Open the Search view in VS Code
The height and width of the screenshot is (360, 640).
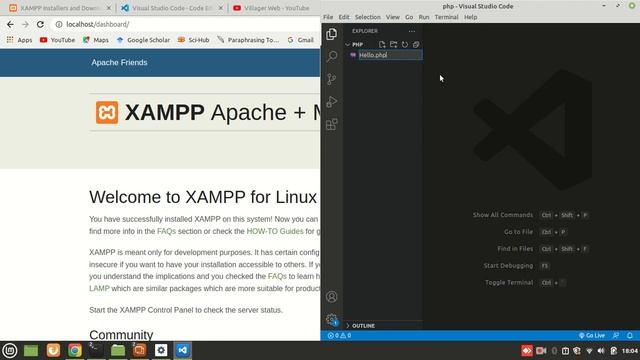click(x=331, y=56)
